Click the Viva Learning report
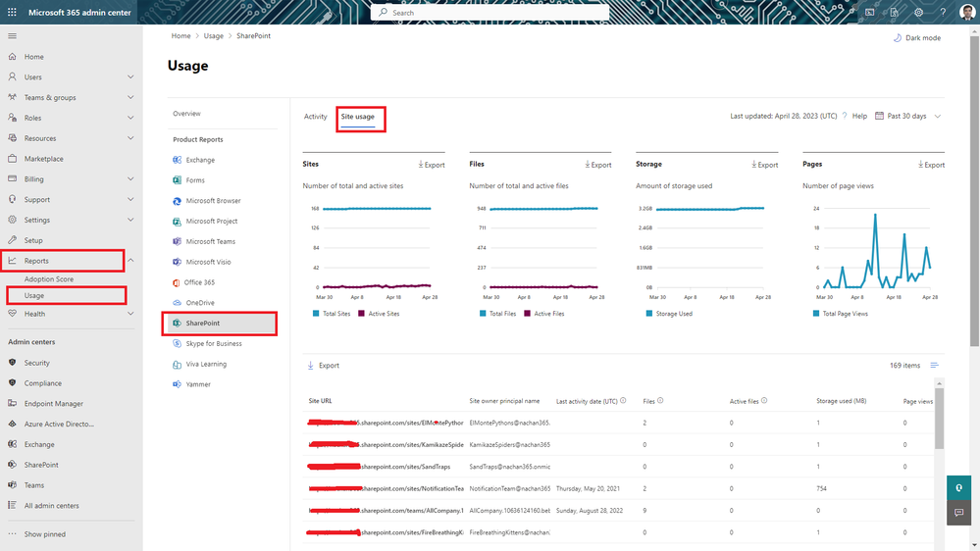The width and height of the screenshot is (980, 551). (x=206, y=364)
